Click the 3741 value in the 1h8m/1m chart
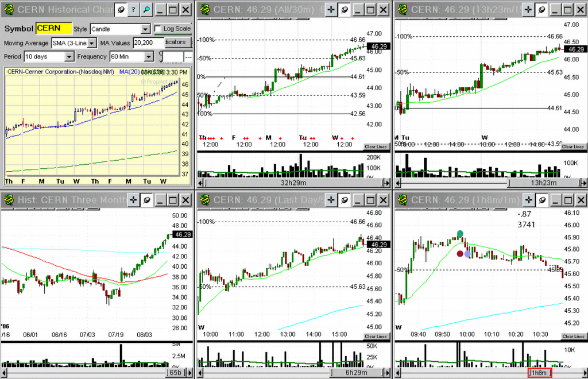 tap(526, 225)
